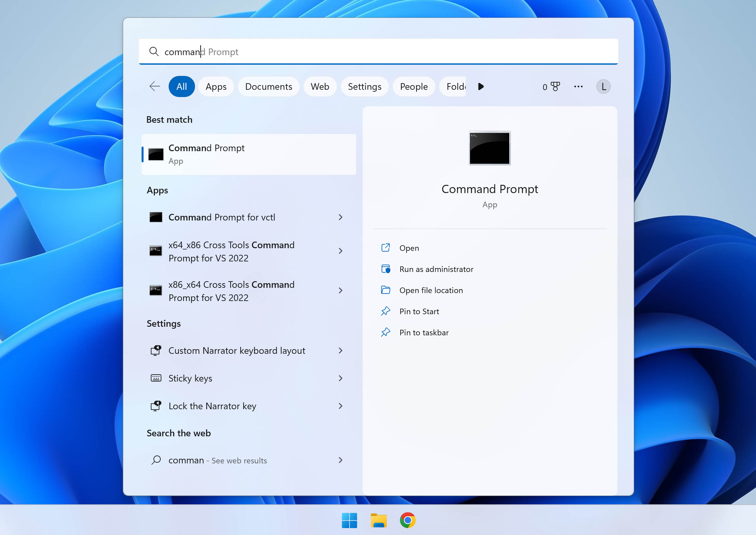Viewport: 756px width, 535px height.
Task: Open file location for Command Prompt
Action: (x=431, y=290)
